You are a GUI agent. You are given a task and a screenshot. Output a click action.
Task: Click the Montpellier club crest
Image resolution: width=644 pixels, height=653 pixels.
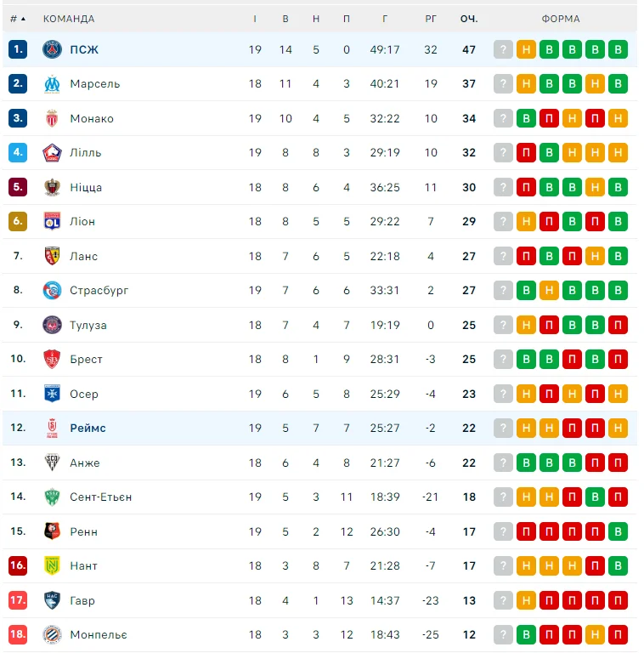coord(53,634)
